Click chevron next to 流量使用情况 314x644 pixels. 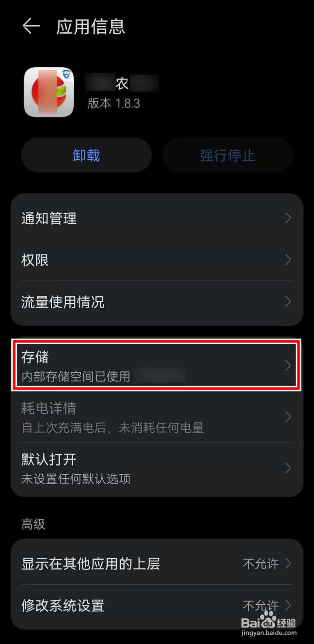coord(288,302)
